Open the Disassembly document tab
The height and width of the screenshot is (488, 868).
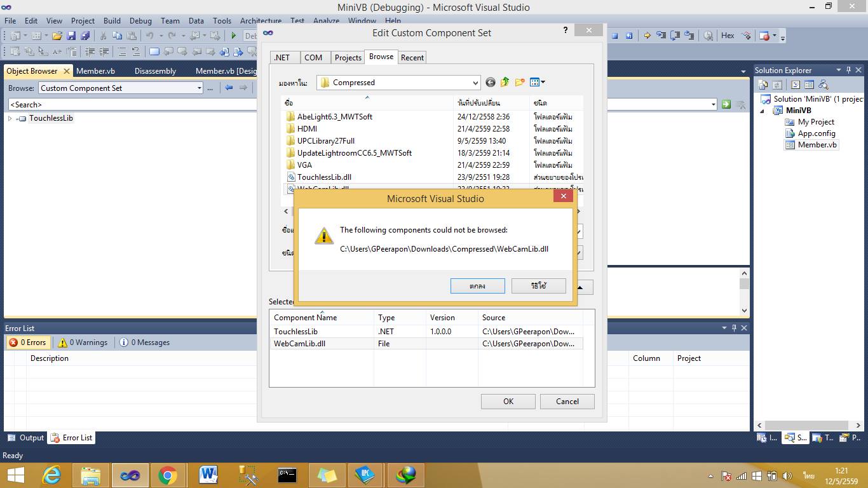pyautogui.click(x=156, y=71)
